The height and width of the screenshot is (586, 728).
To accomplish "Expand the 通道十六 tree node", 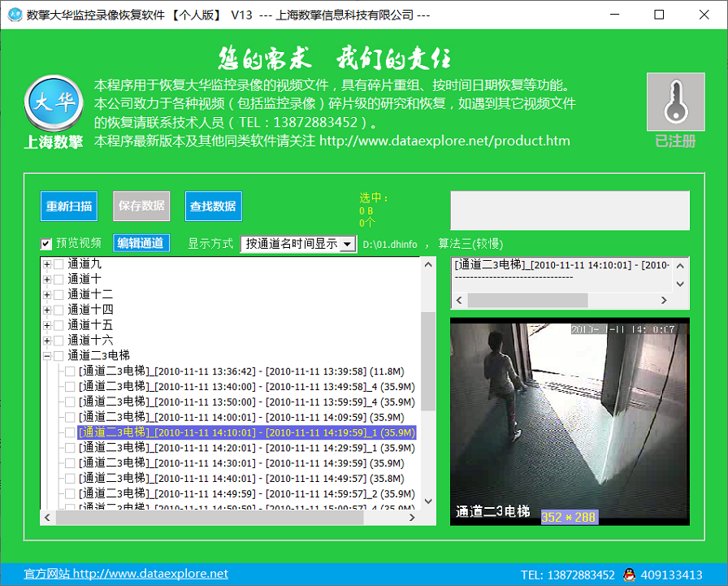I will (x=47, y=341).
